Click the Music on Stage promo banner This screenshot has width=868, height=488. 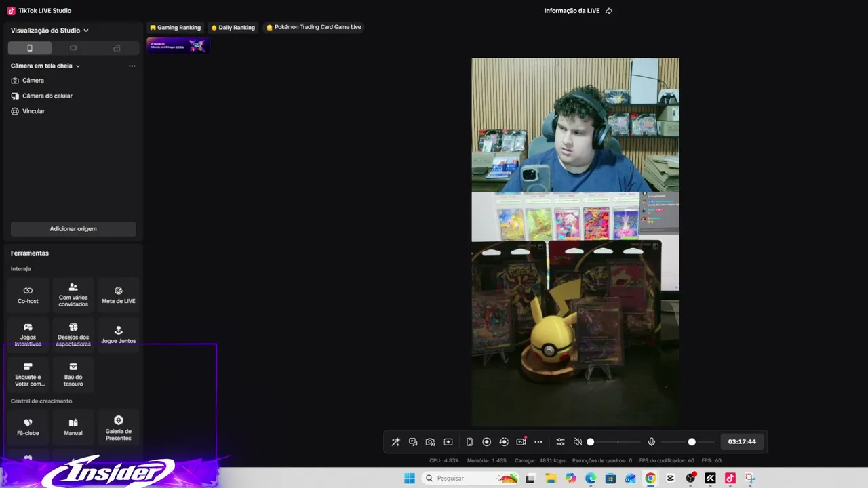tap(178, 45)
